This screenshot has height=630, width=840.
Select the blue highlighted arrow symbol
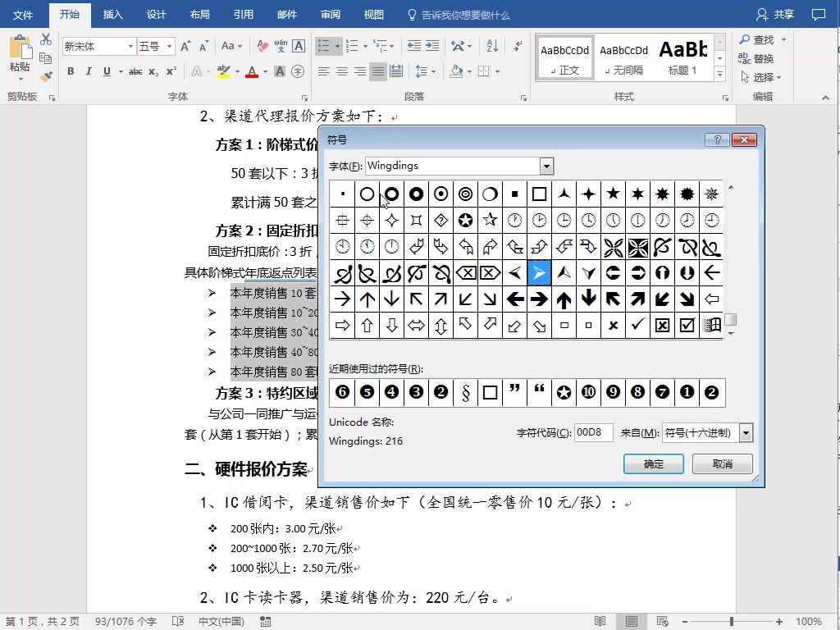(539, 272)
